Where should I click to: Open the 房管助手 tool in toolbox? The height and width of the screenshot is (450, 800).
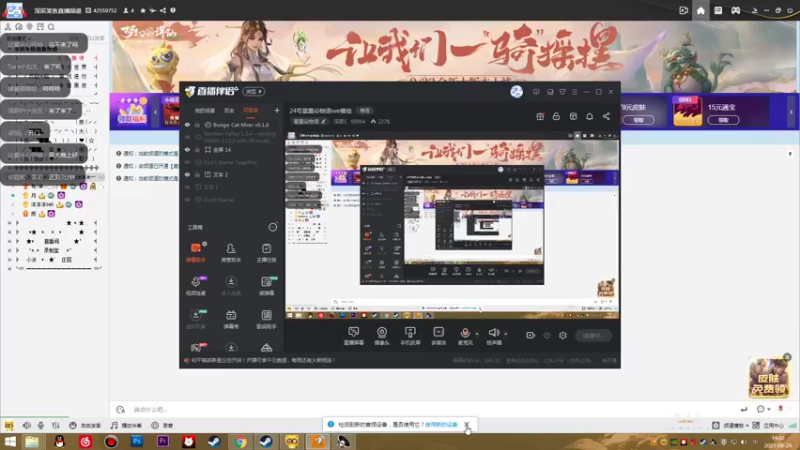coord(231,252)
